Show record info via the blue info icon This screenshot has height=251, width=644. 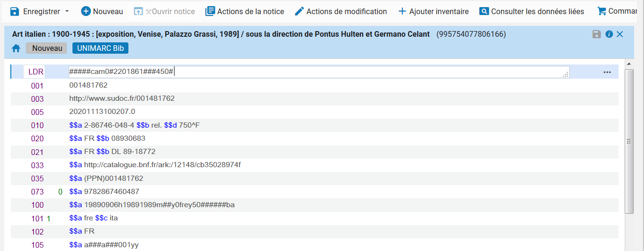point(609,34)
